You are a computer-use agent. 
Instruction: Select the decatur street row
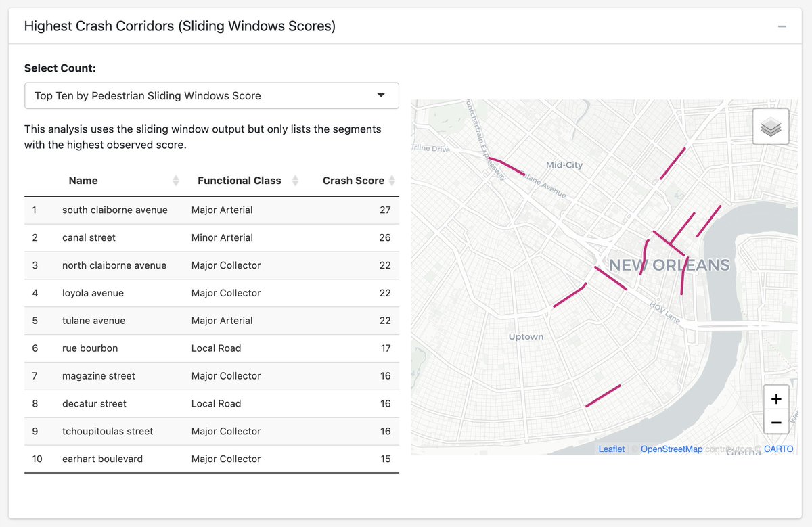tap(211, 405)
